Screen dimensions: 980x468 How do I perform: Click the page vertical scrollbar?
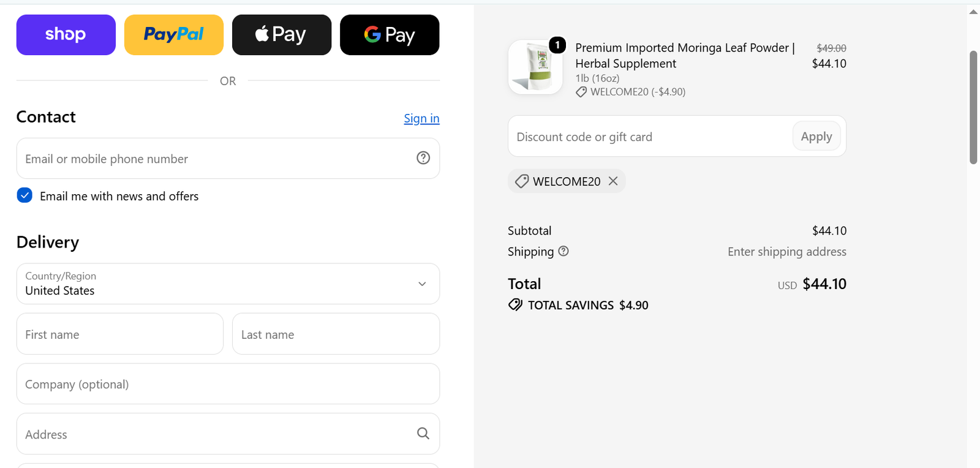point(973,107)
